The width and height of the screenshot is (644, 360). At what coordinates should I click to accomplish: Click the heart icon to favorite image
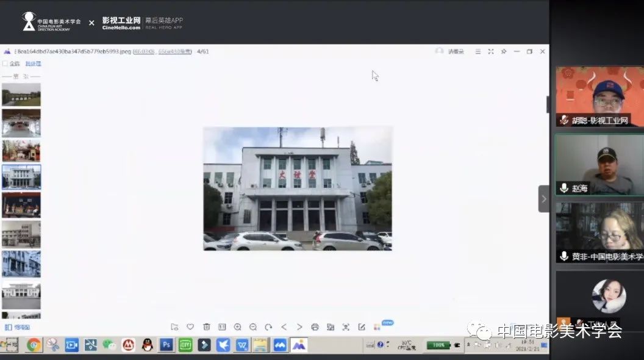click(x=190, y=327)
